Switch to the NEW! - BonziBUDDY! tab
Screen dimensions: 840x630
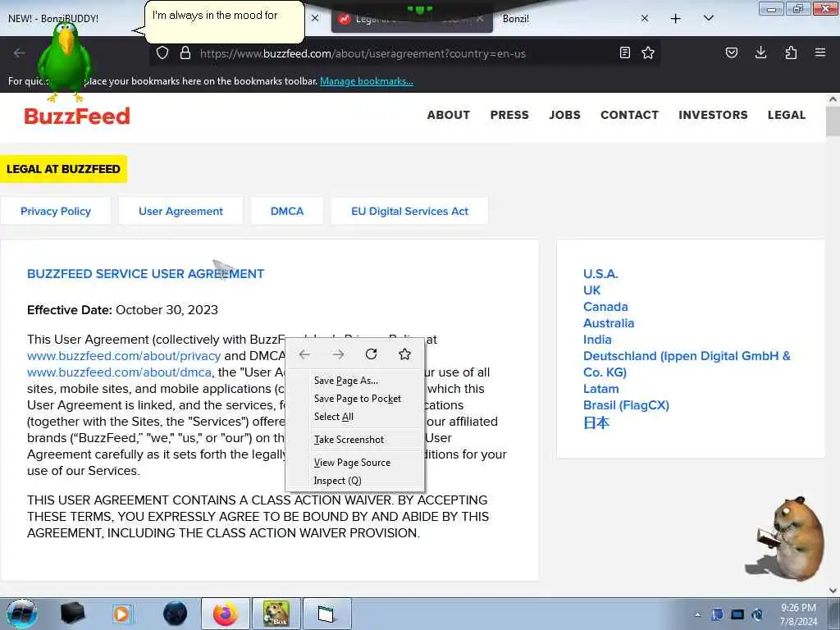click(53, 18)
